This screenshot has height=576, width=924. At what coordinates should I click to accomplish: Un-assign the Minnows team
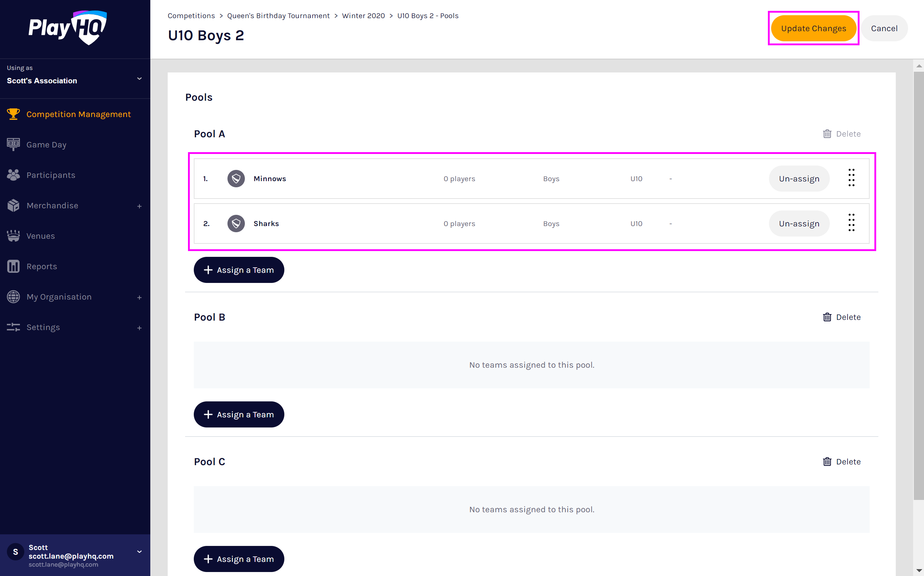click(x=799, y=179)
